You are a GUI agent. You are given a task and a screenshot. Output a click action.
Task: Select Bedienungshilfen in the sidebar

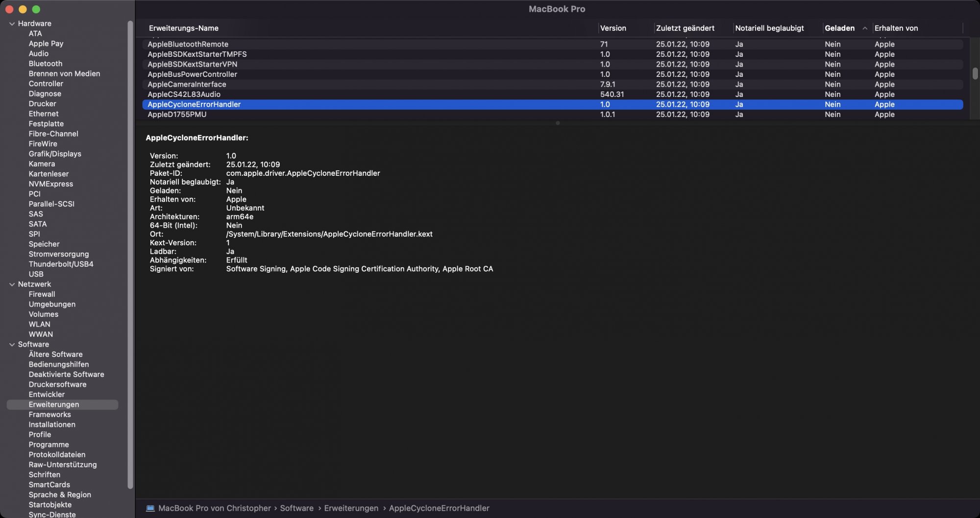59,364
